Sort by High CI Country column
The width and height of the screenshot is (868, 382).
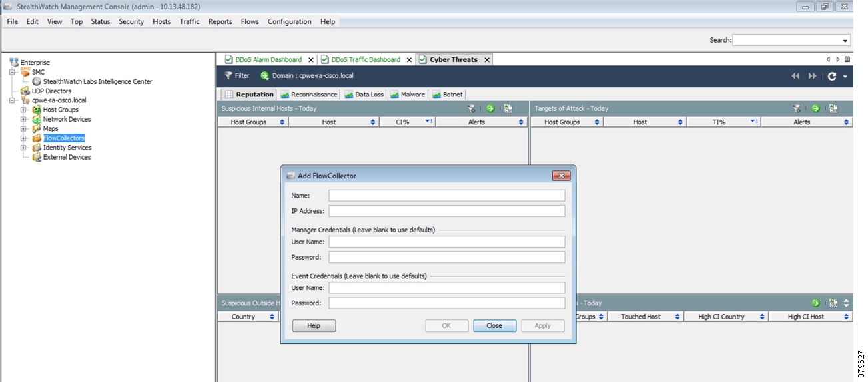click(x=726, y=317)
